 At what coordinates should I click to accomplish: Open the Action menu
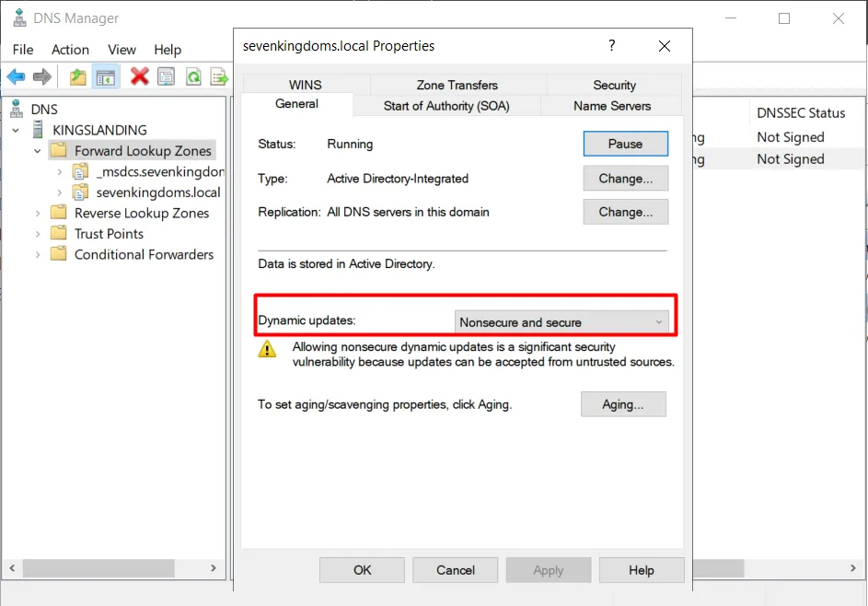coord(70,50)
